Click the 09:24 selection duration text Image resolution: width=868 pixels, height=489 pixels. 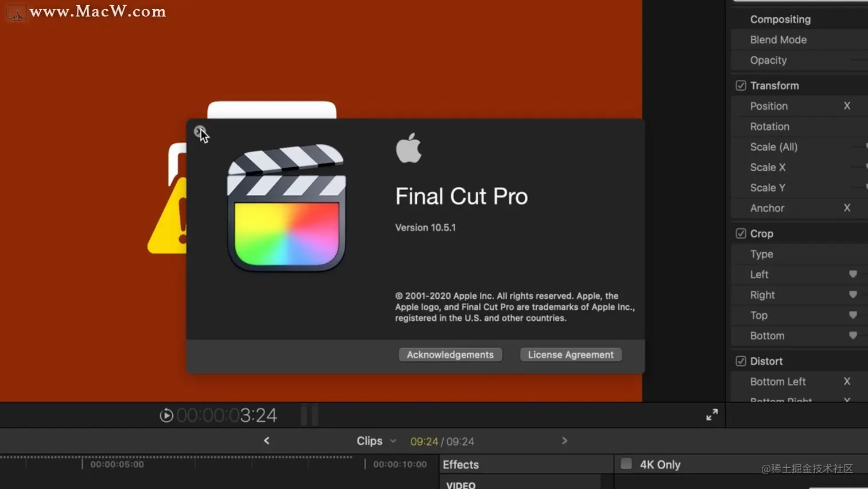tap(424, 441)
